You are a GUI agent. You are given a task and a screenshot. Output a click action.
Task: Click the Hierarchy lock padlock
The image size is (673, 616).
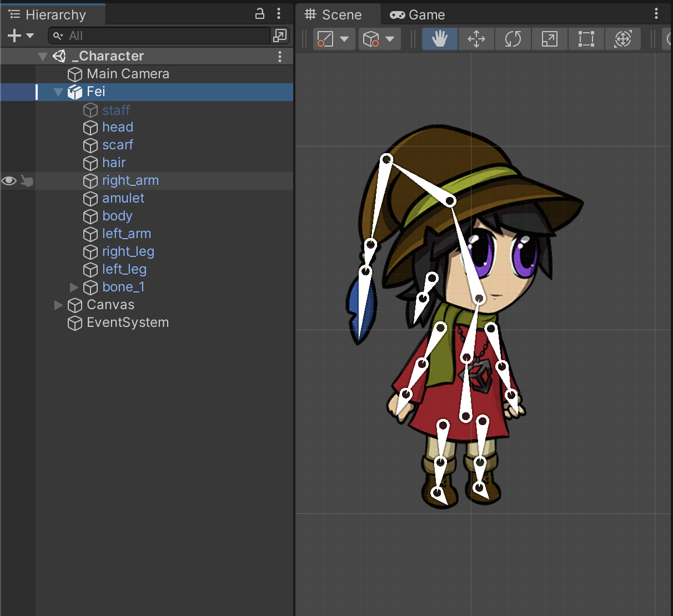pos(260,14)
